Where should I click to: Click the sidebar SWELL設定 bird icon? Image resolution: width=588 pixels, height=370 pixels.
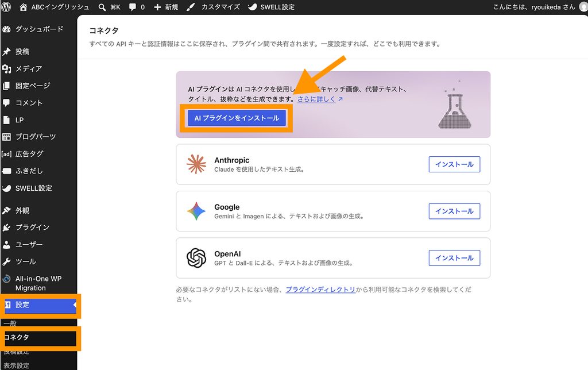[6, 188]
